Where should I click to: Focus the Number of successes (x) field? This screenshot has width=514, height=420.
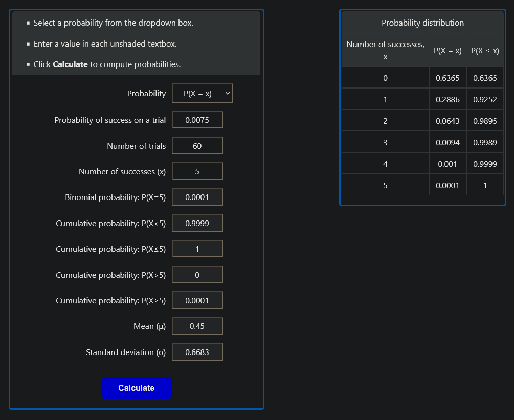pyautogui.click(x=197, y=171)
